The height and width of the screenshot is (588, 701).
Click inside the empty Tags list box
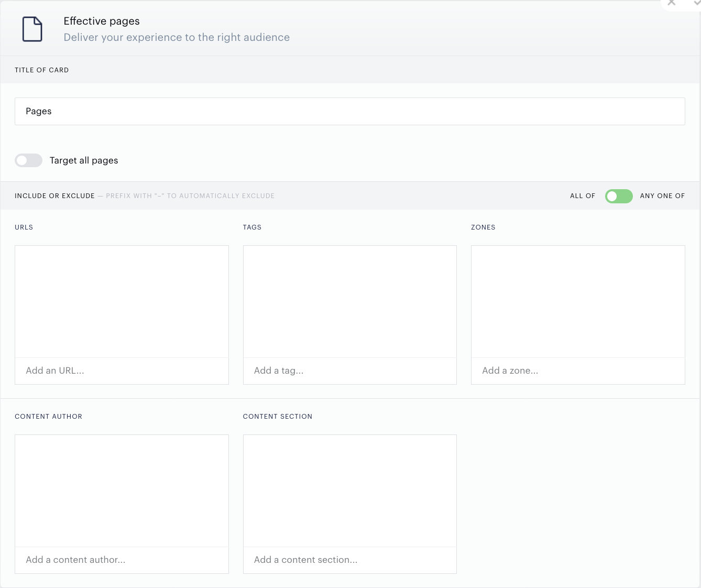(x=350, y=301)
